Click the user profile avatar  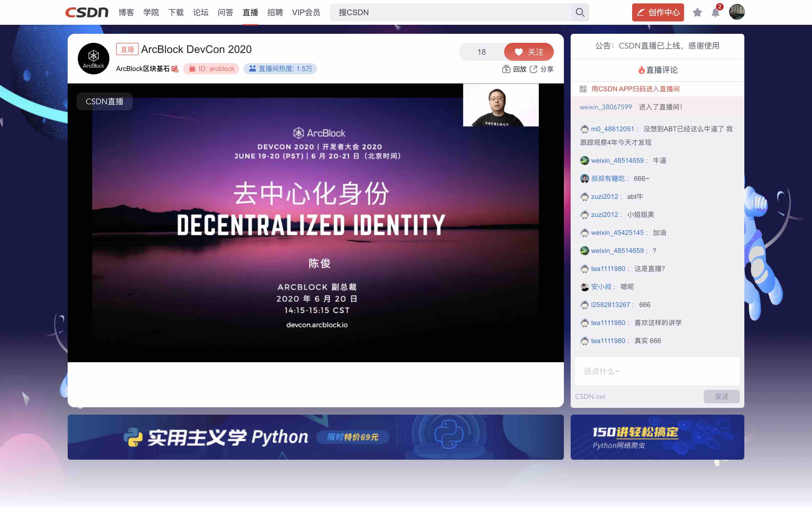coord(737,12)
